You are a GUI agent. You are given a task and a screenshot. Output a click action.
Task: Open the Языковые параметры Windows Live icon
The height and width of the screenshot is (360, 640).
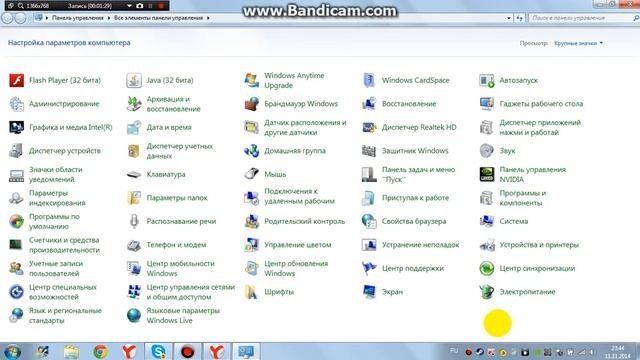coord(134,316)
